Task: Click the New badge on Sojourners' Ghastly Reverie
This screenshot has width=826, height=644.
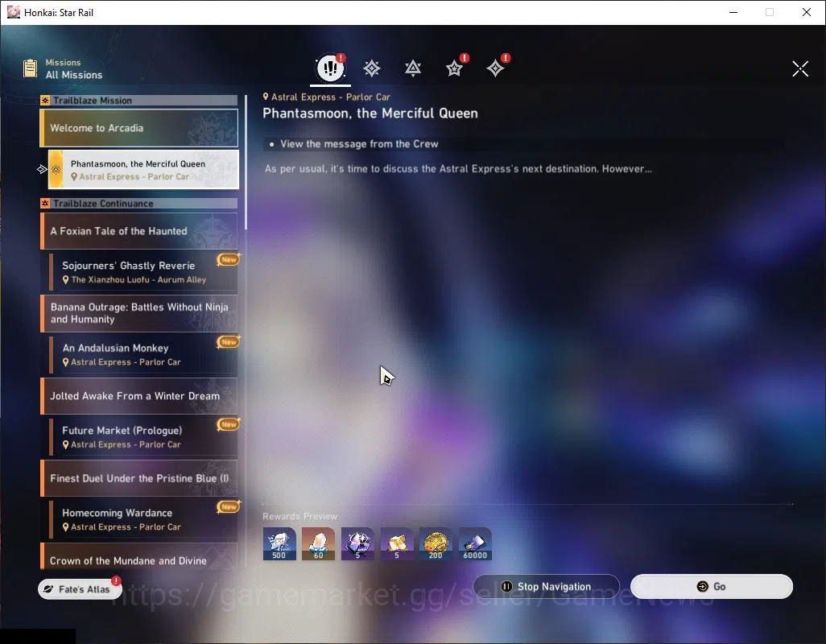Action: pyautogui.click(x=229, y=259)
